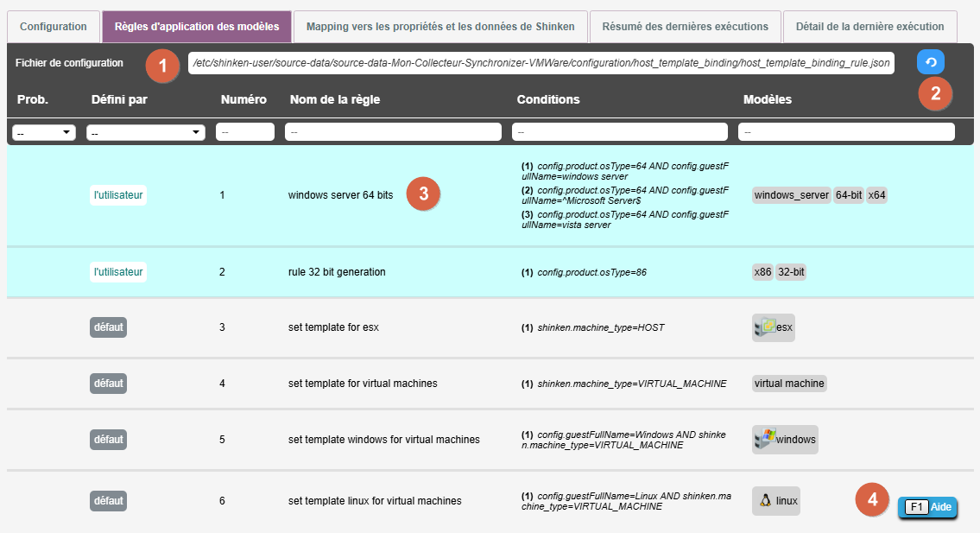Click the windows template icon in rule 5

click(764, 439)
